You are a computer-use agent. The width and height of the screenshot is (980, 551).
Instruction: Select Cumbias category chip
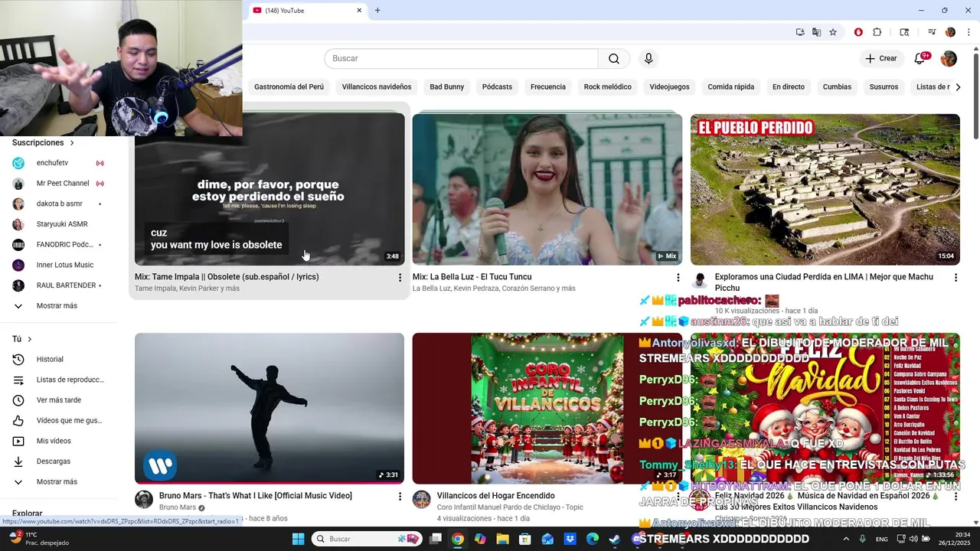coord(837,87)
